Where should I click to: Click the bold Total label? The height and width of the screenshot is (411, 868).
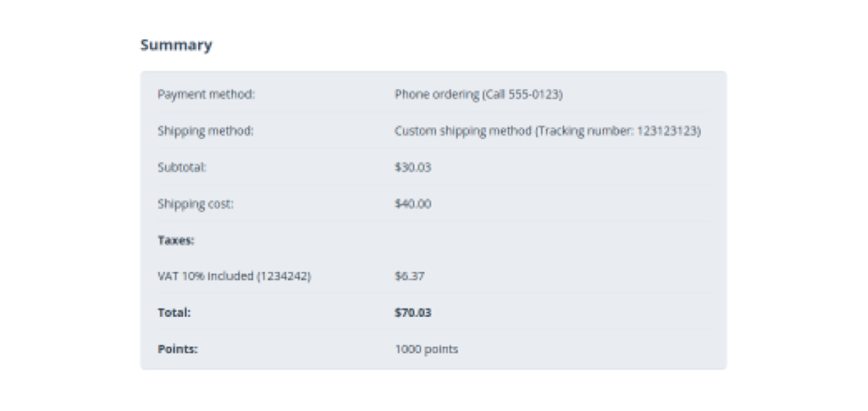tap(174, 313)
